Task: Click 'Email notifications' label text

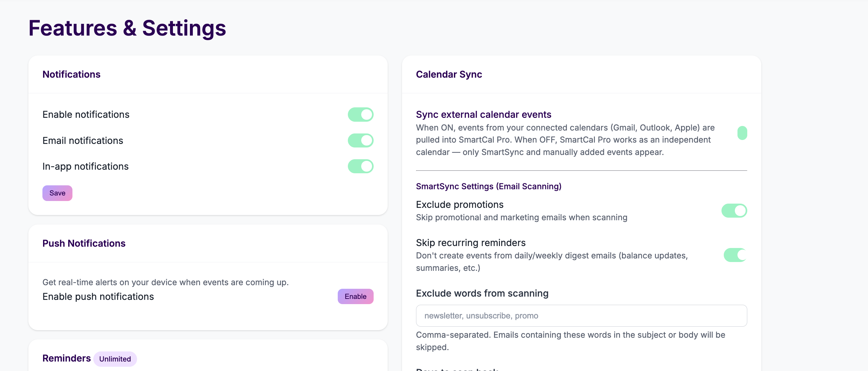Action: [x=83, y=141]
